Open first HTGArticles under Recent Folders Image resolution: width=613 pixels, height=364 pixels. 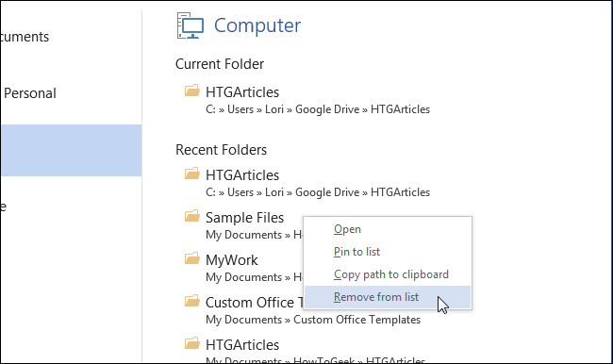[x=242, y=175]
